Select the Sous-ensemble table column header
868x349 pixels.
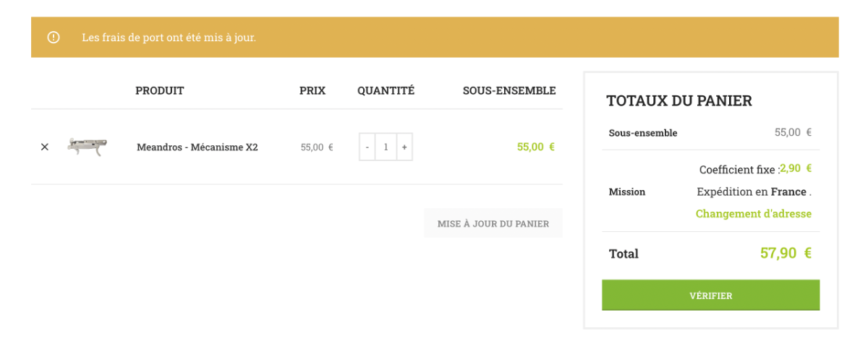point(509,90)
